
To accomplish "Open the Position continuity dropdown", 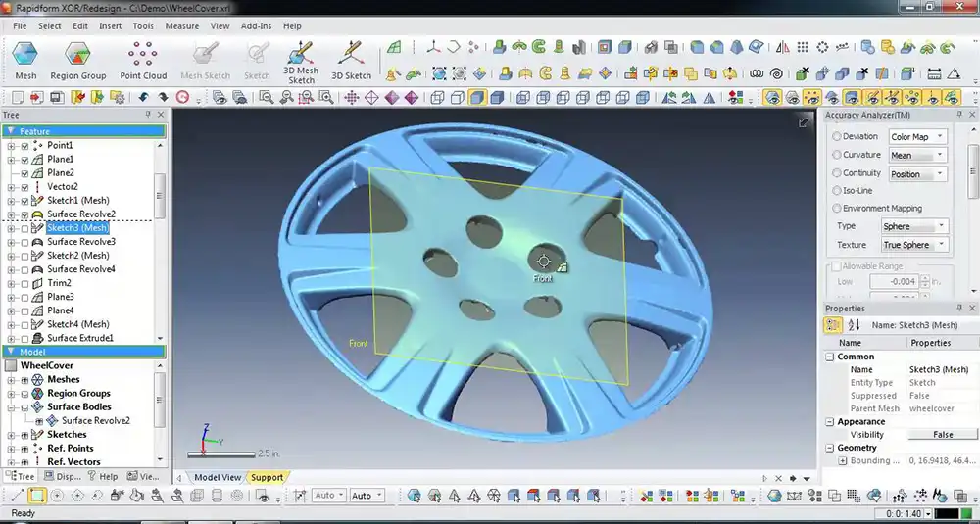I will coord(917,174).
